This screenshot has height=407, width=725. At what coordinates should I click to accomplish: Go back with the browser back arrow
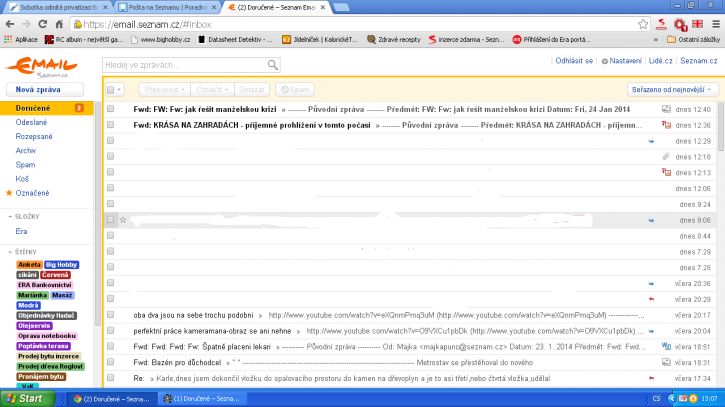click(x=10, y=24)
